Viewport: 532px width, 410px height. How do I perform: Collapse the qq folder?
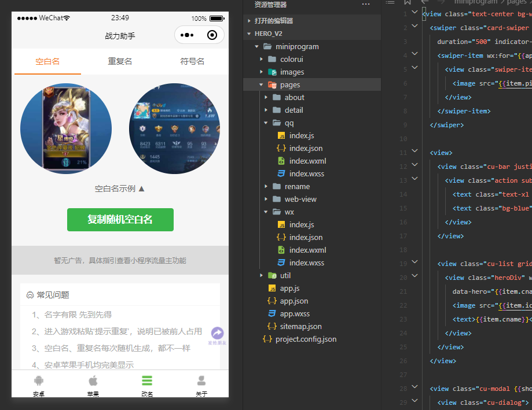pos(266,123)
